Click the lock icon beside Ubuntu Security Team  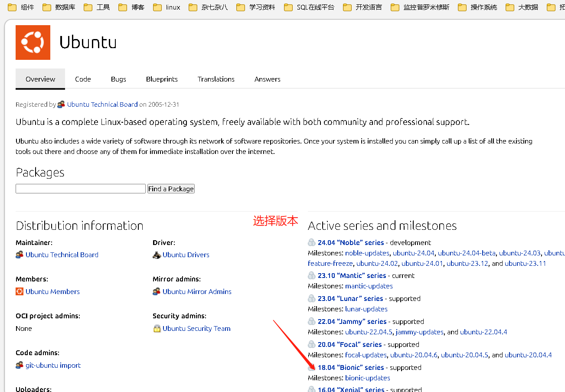pos(157,328)
